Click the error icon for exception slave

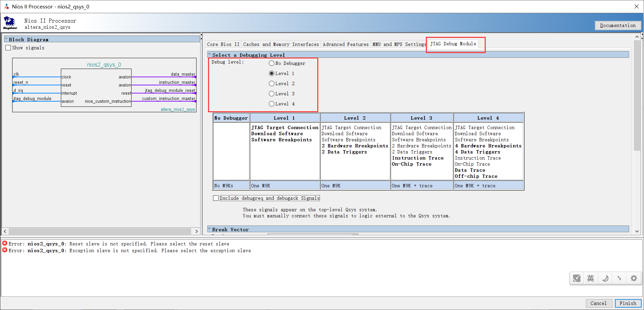(5, 250)
